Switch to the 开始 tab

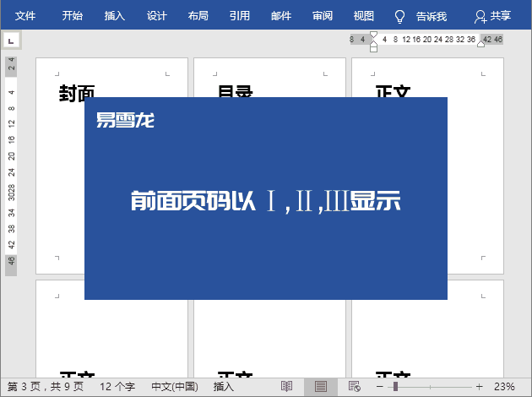(x=73, y=15)
